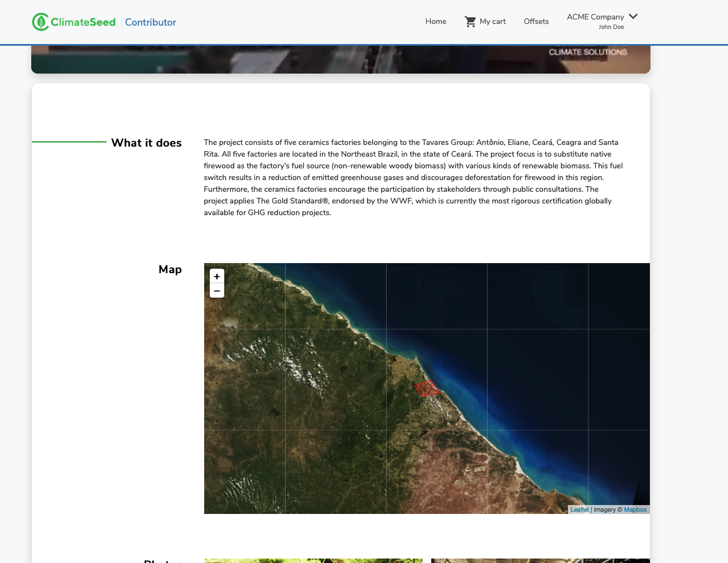Click the ClimateSeed leaf logo
This screenshot has height=563, width=728.
coord(40,22)
